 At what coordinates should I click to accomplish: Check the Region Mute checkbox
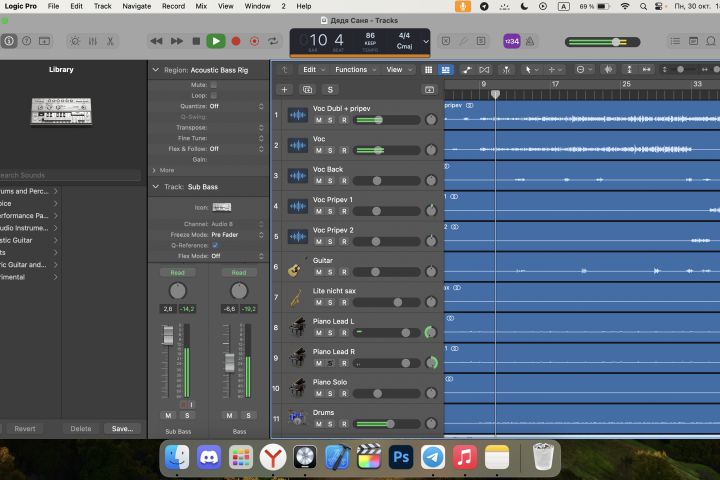(214, 85)
